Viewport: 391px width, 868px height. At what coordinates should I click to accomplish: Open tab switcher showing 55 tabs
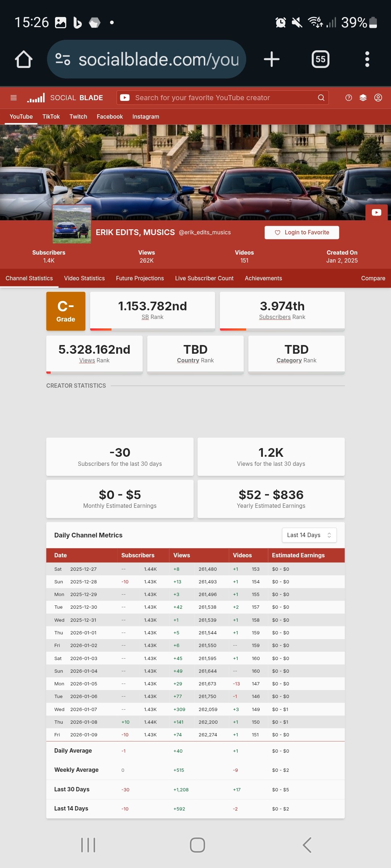tap(320, 59)
